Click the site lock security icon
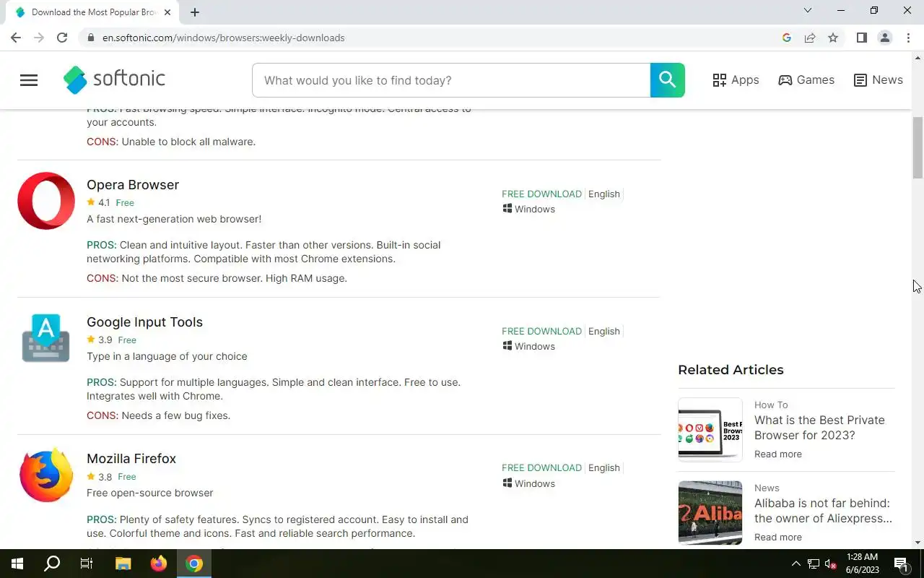 click(90, 38)
